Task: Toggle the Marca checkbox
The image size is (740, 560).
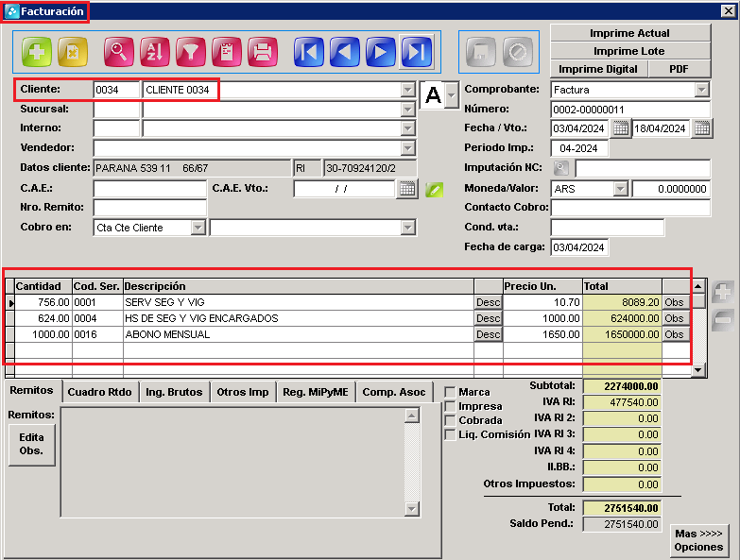Action: pos(451,392)
